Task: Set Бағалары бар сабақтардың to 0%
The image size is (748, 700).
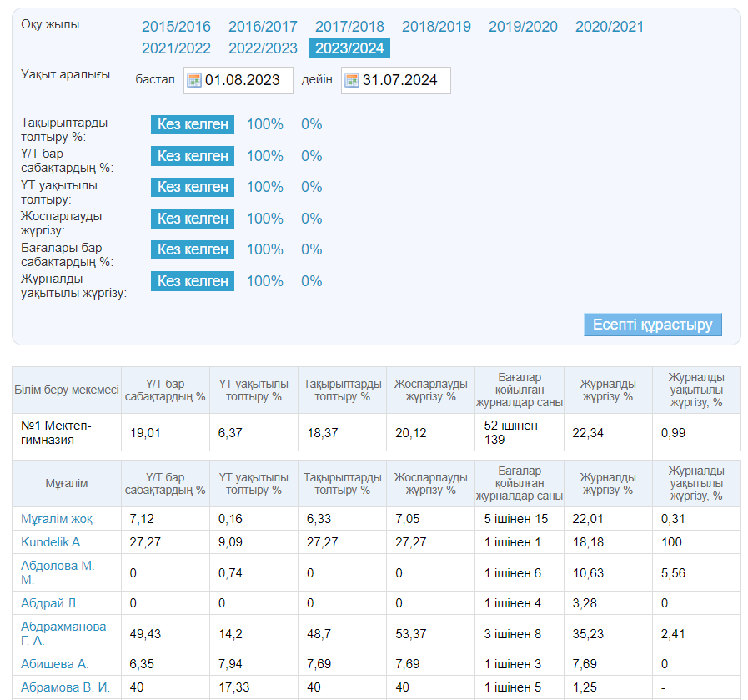Action: 311,249
